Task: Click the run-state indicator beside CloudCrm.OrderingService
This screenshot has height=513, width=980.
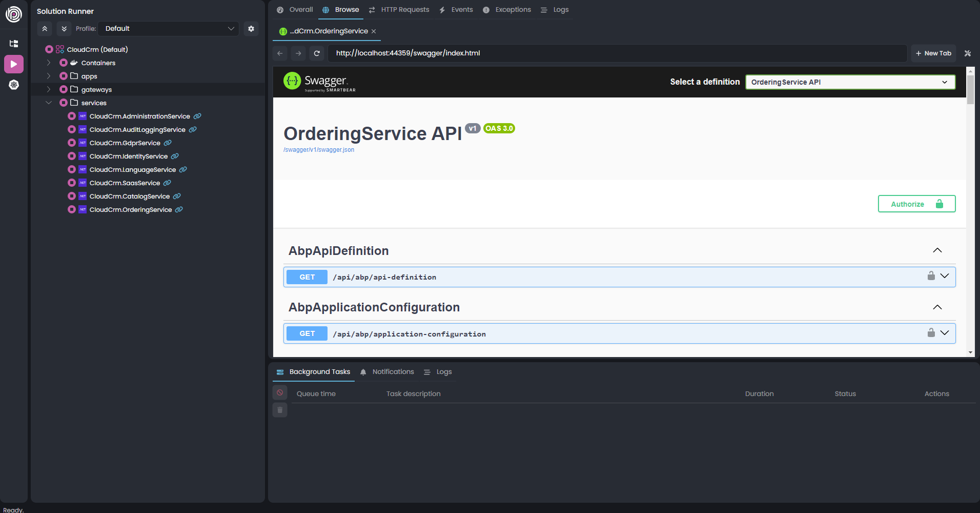Action: pyautogui.click(x=71, y=209)
